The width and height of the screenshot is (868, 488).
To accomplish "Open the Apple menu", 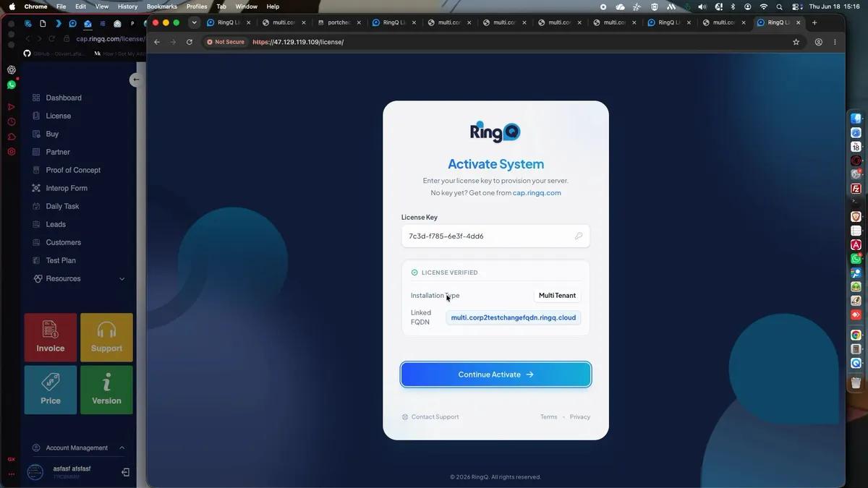I will click(12, 7).
